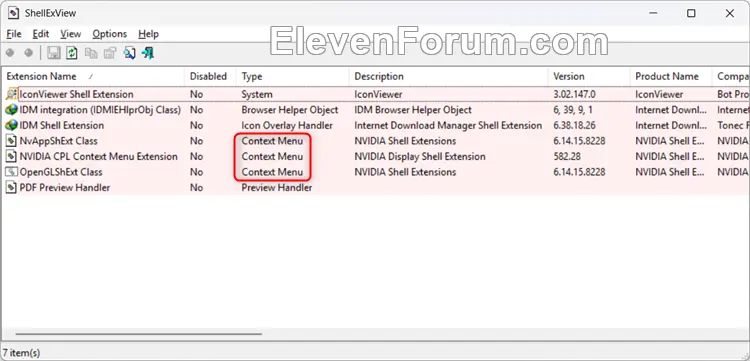This screenshot has height=361, width=750.
Task: Click IconViewer product name cell
Action: coord(659,94)
